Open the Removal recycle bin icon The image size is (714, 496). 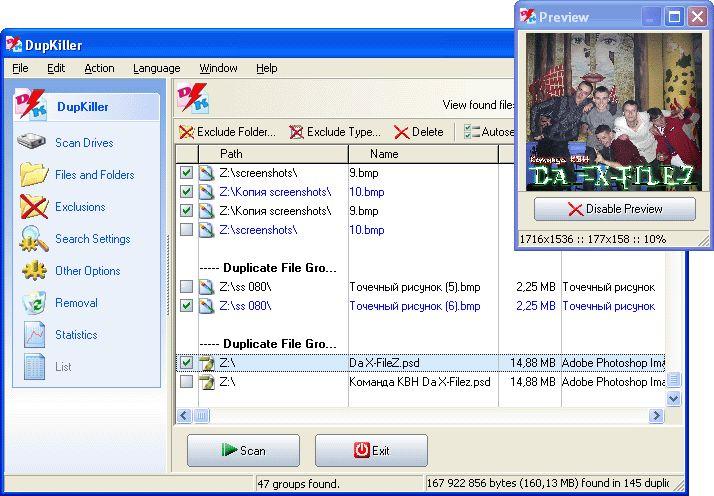(x=35, y=303)
